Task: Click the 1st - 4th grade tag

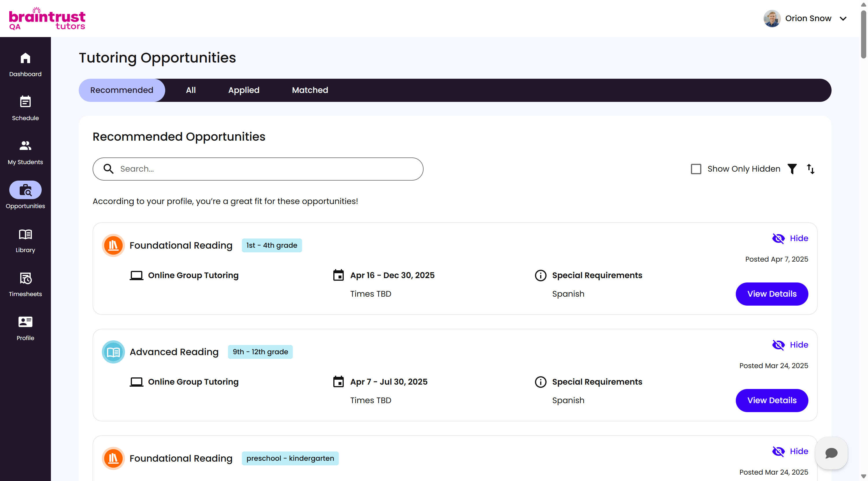Action: click(272, 245)
